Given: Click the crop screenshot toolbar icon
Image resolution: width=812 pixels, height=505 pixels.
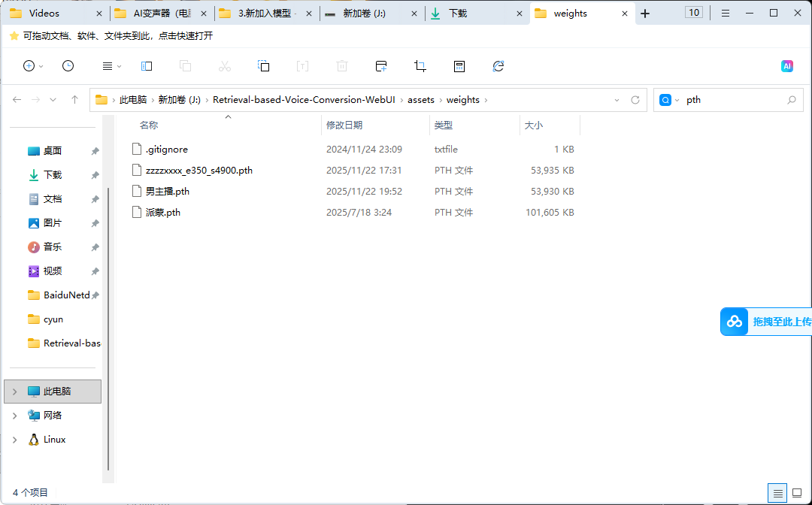Looking at the screenshot, I should 420,65.
